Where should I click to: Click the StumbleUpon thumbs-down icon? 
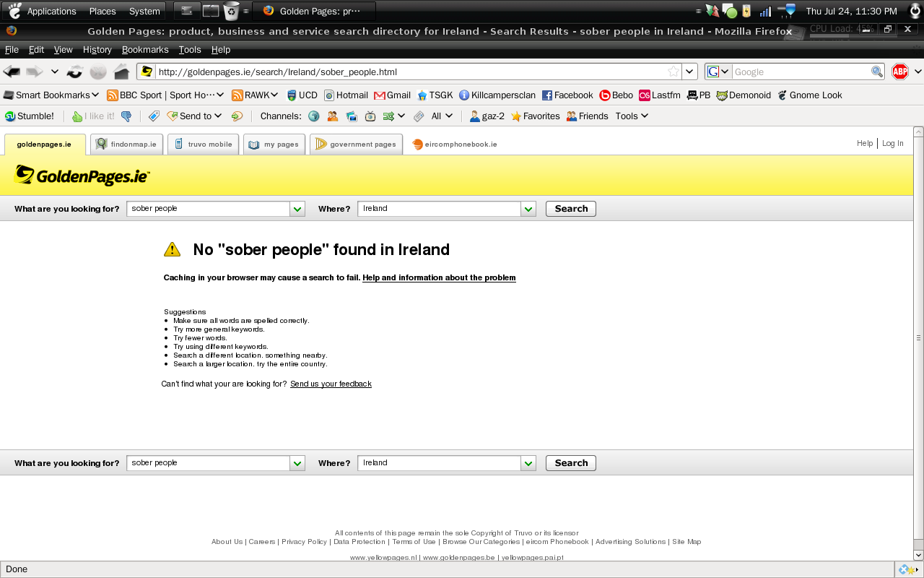tap(126, 116)
